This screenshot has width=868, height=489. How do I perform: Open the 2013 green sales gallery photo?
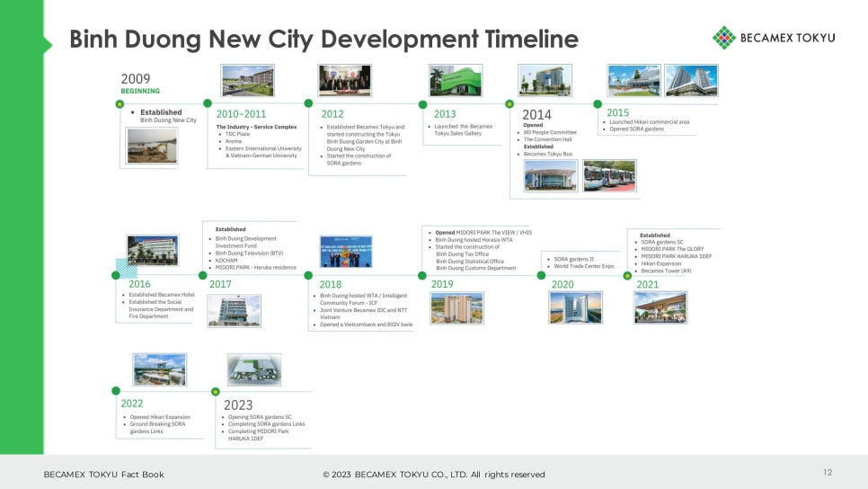[x=456, y=80]
